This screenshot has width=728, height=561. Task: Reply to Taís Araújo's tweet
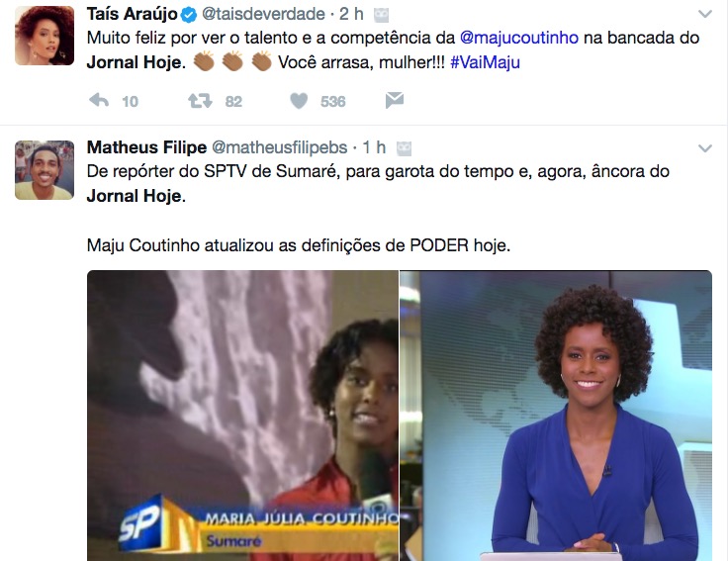pyautogui.click(x=99, y=100)
